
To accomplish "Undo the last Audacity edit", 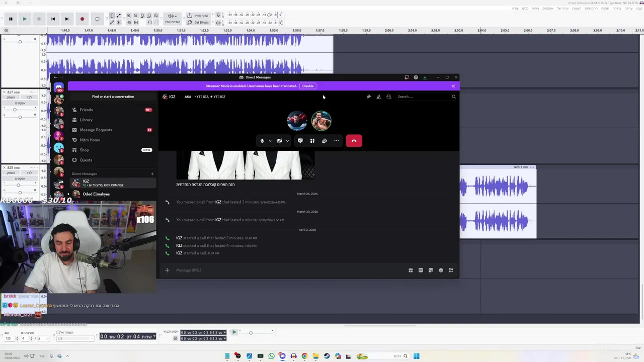I will 149,23.
